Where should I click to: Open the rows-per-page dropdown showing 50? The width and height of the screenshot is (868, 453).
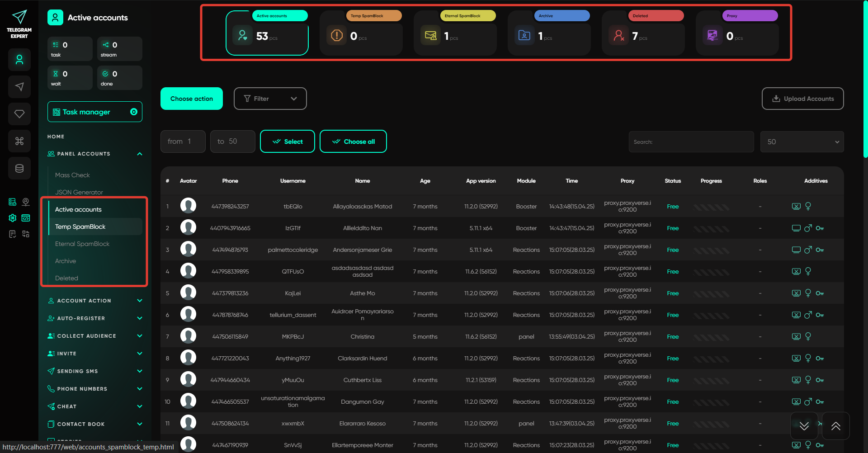802,142
